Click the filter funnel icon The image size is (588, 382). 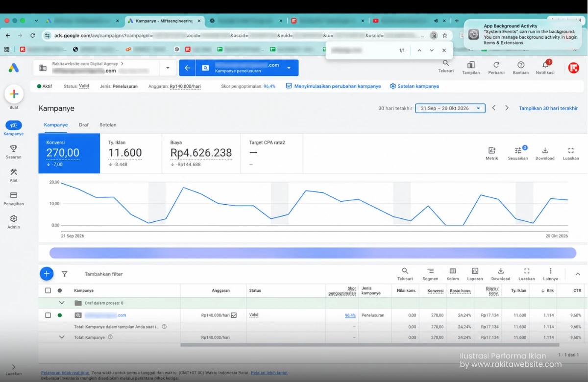[x=64, y=274]
